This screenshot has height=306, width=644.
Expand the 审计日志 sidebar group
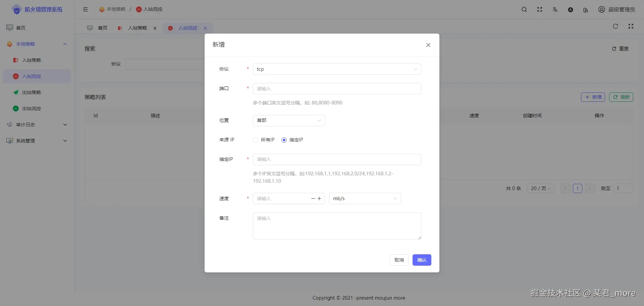pyautogui.click(x=65, y=125)
